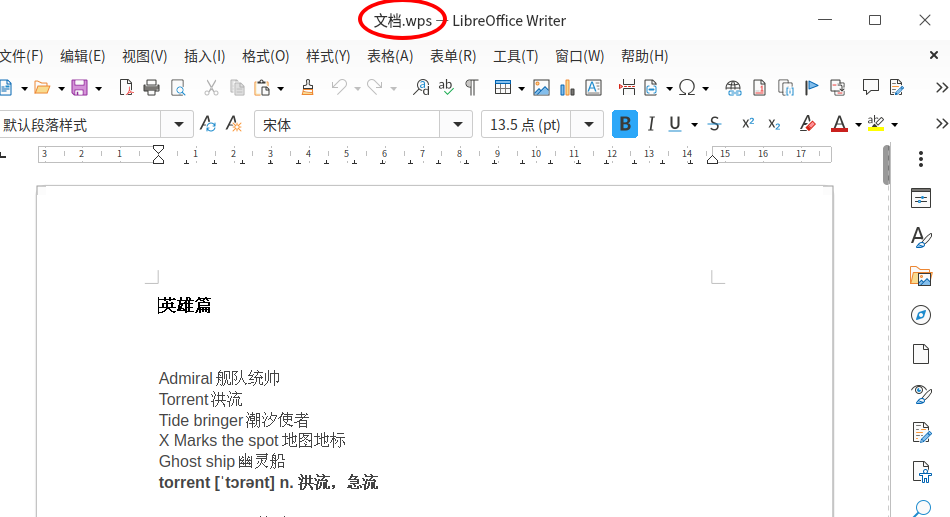Viewport: 950px width, 517px height.
Task: Activate the clone formatting paintbrush
Action: [x=308, y=88]
